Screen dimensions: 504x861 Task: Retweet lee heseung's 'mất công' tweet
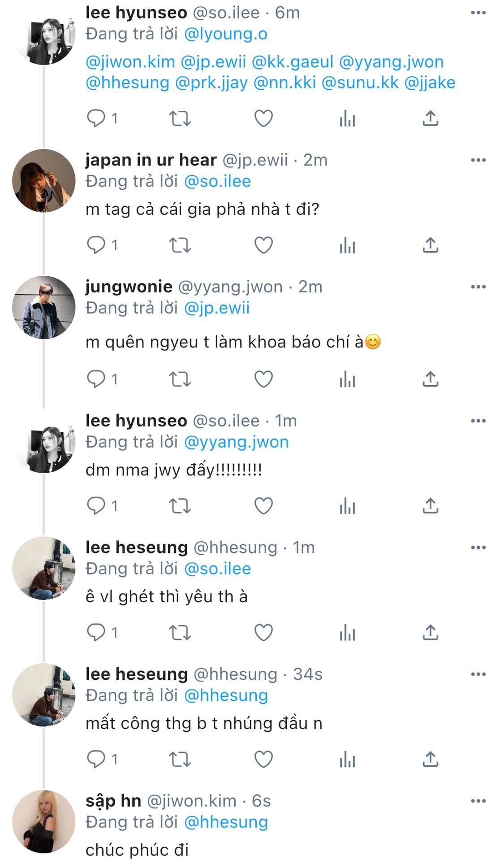tap(180, 759)
